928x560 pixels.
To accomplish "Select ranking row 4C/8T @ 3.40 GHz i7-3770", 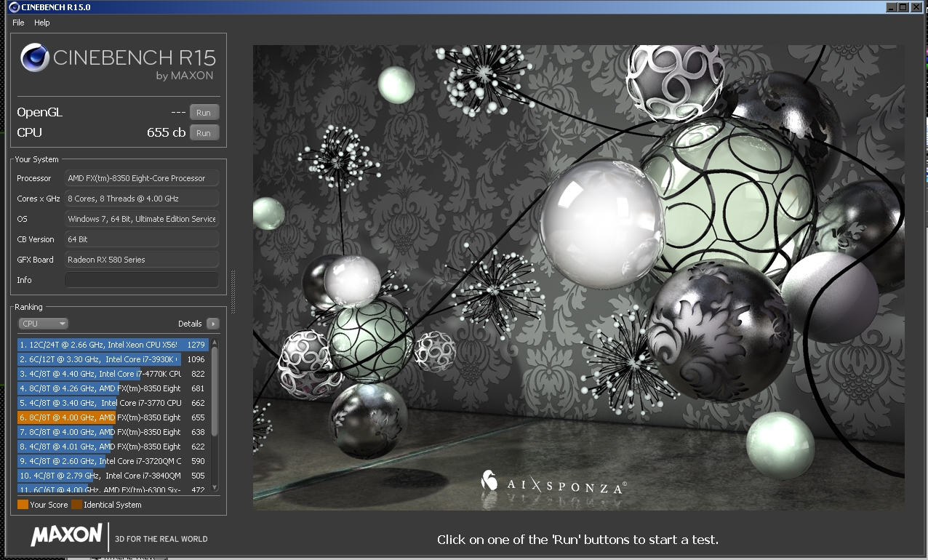I will pos(113,403).
